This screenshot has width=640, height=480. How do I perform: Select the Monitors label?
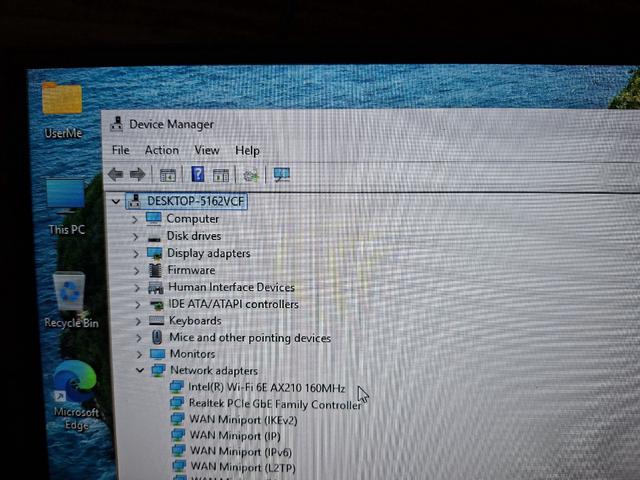(192, 354)
